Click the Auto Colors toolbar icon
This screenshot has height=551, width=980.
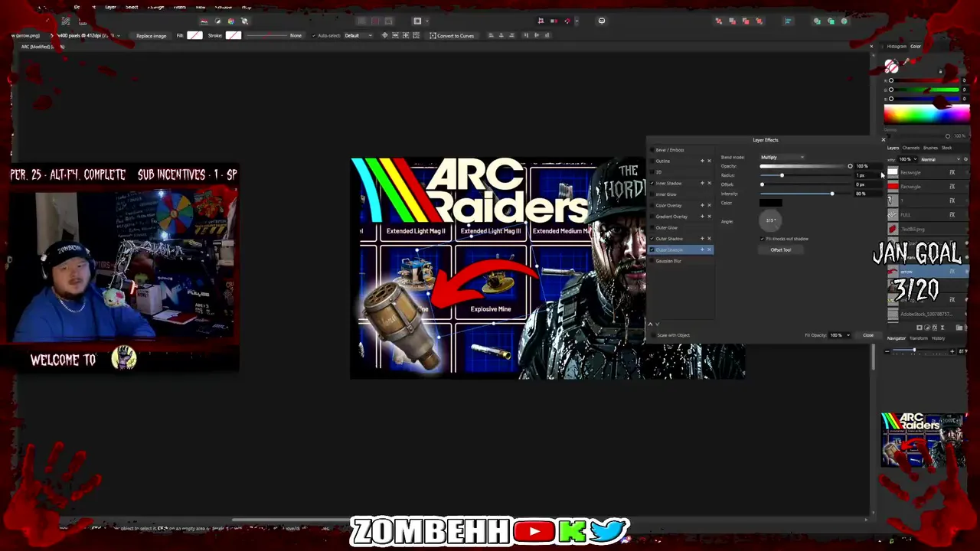[230, 21]
